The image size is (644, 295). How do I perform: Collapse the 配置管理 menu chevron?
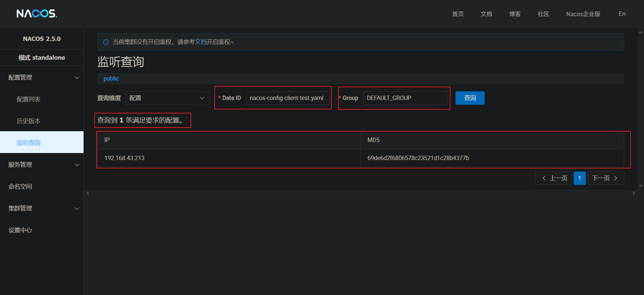[77, 78]
